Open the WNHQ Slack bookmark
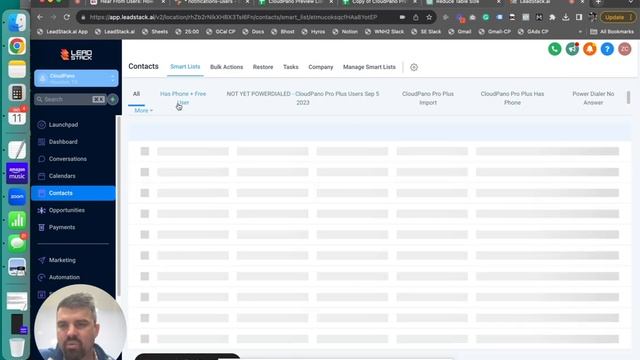Viewport: 640px width, 360px height. coord(384,31)
